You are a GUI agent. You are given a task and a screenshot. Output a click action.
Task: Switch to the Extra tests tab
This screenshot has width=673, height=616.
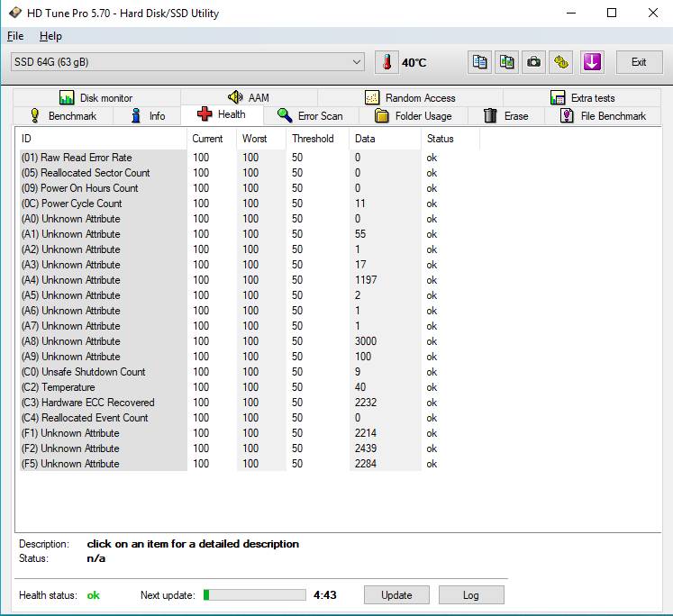point(582,98)
